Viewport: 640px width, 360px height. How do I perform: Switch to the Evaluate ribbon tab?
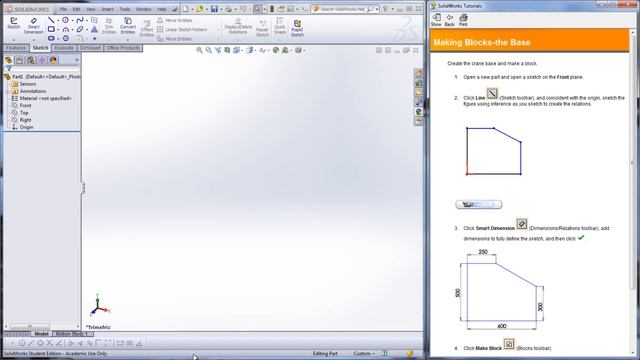pyautogui.click(x=64, y=48)
